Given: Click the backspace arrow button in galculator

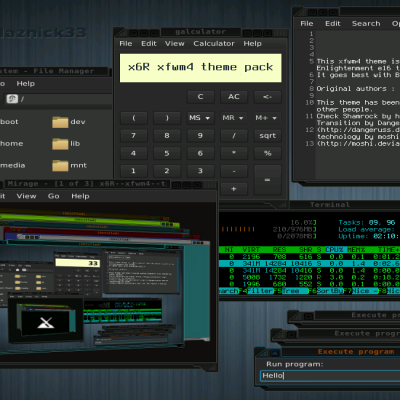Looking at the screenshot, I should coord(267,97).
